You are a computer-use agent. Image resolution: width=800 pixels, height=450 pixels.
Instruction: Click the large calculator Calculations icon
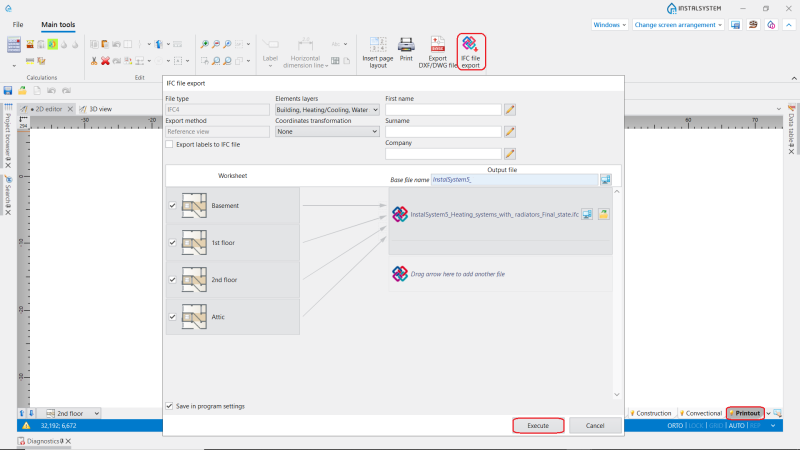14,44
